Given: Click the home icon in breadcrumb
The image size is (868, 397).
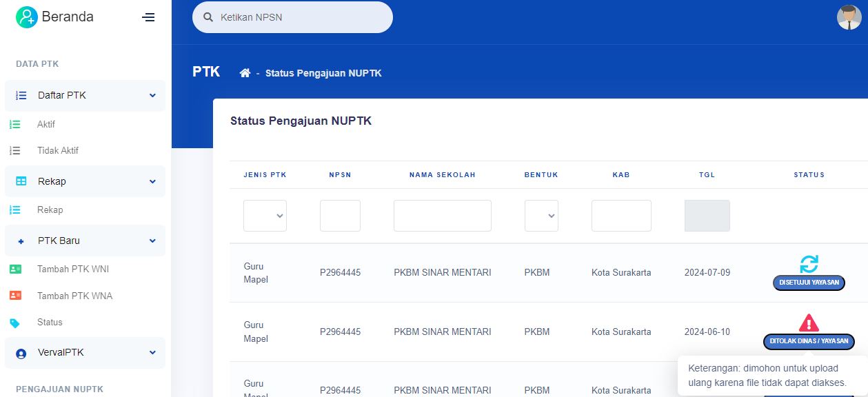Looking at the screenshot, I should pyautogui.click(x=245, y=73).
